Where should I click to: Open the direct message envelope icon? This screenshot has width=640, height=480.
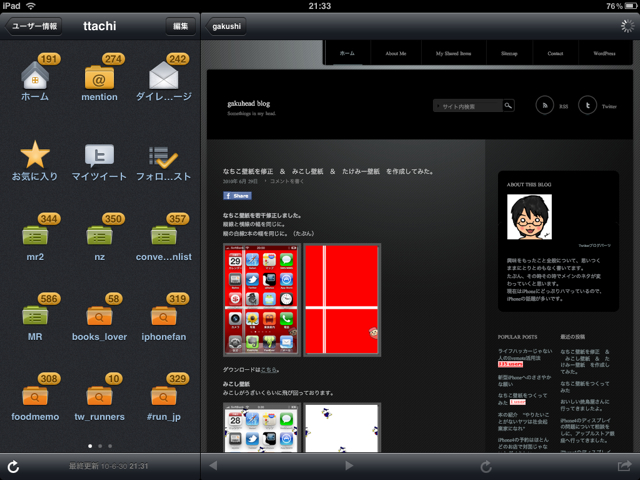[x=163, y=76]
